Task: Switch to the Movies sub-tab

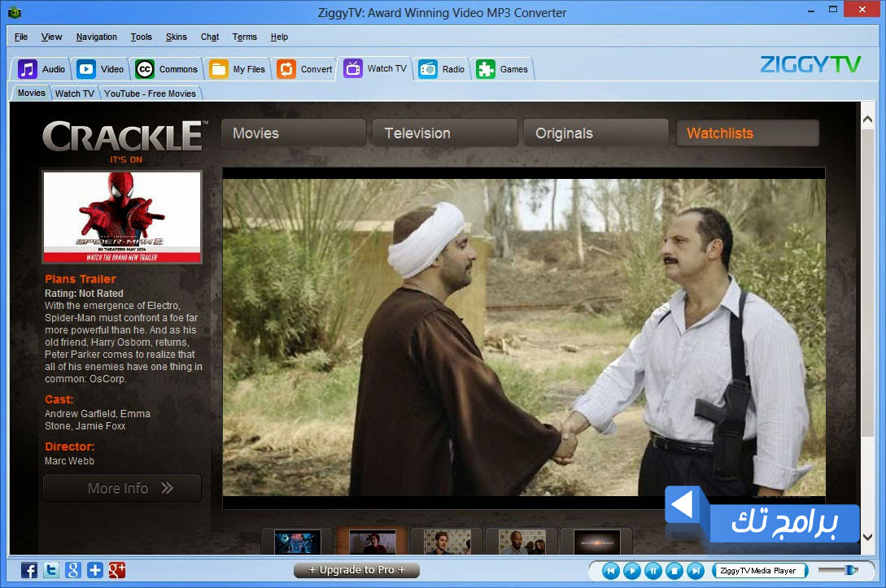Action: (x=31, y=94)
